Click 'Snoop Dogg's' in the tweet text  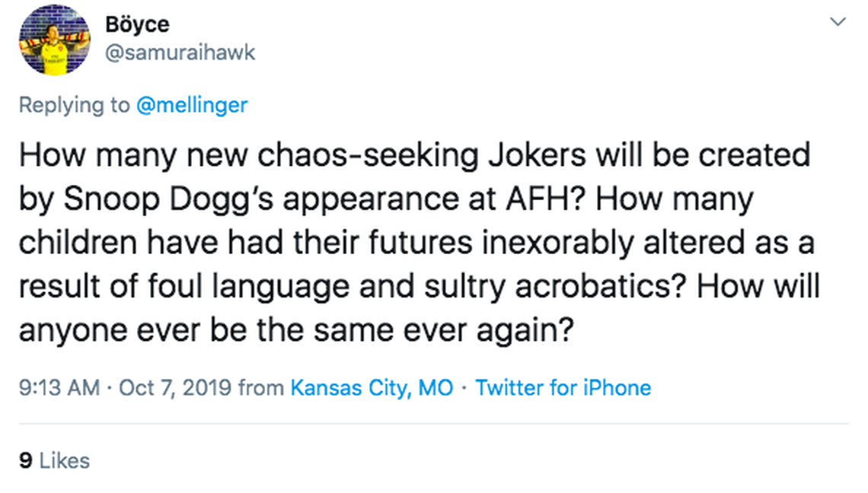click(155, 199)
